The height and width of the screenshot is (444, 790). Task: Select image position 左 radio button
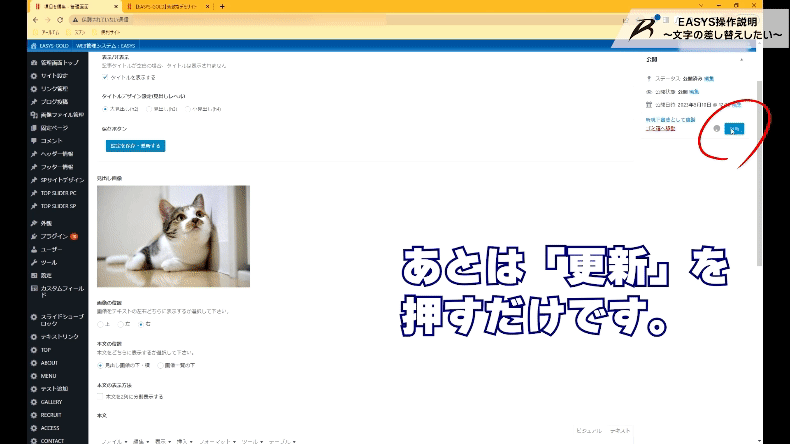pyautogui.click(x=120, y=324)
